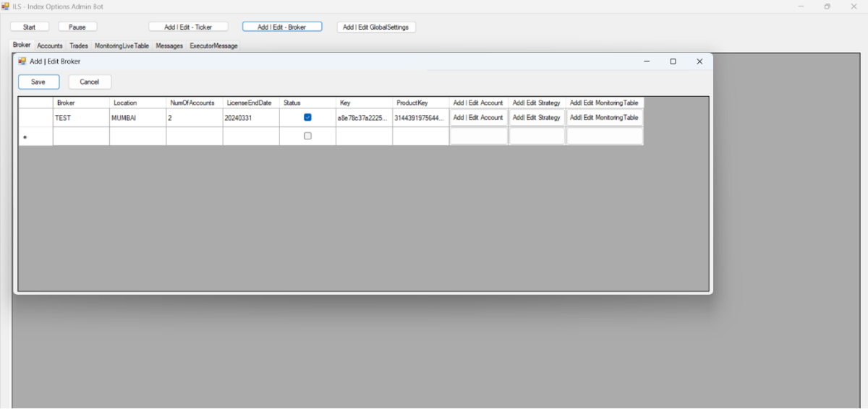Select the TEST row via its row header
This screenshot has width=868, height=409.
(35, 117)
